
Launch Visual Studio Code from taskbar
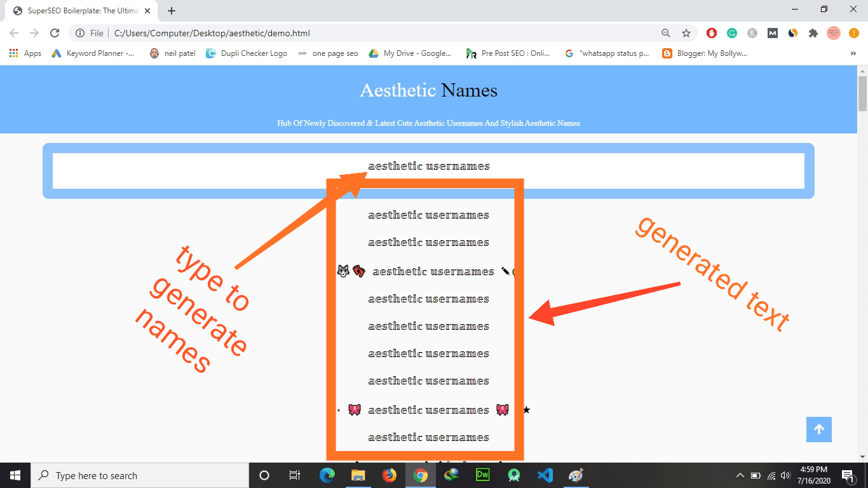click(545, 475)
